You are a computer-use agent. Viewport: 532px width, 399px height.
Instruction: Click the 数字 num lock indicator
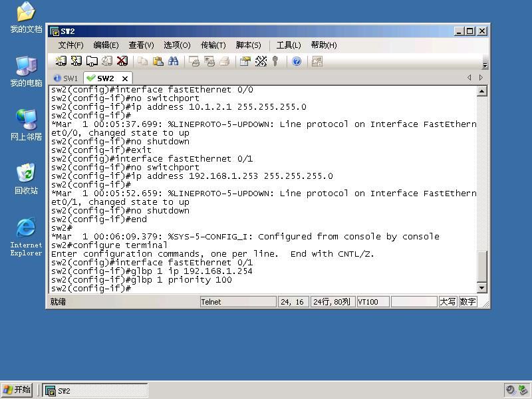[x=467, y=302]
